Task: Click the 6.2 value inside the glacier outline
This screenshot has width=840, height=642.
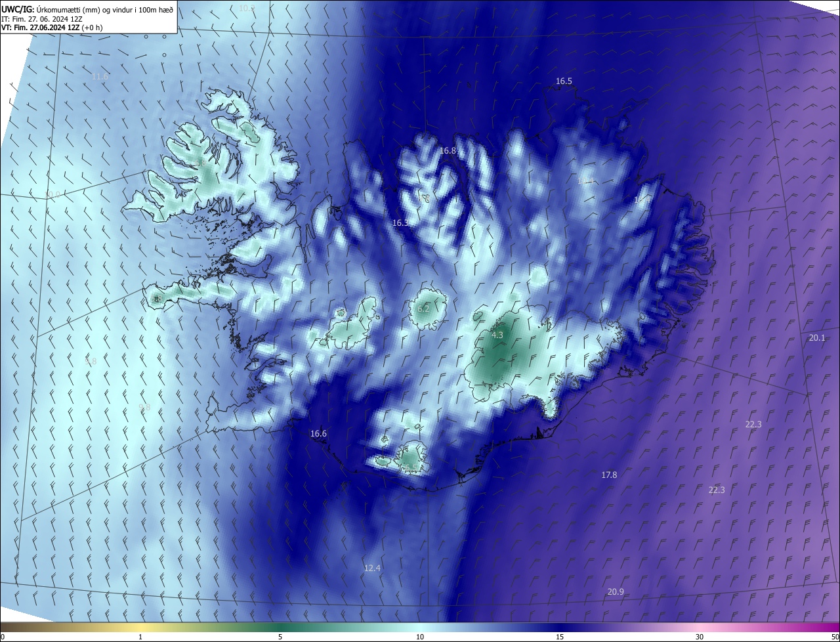Action: [423, 309]
